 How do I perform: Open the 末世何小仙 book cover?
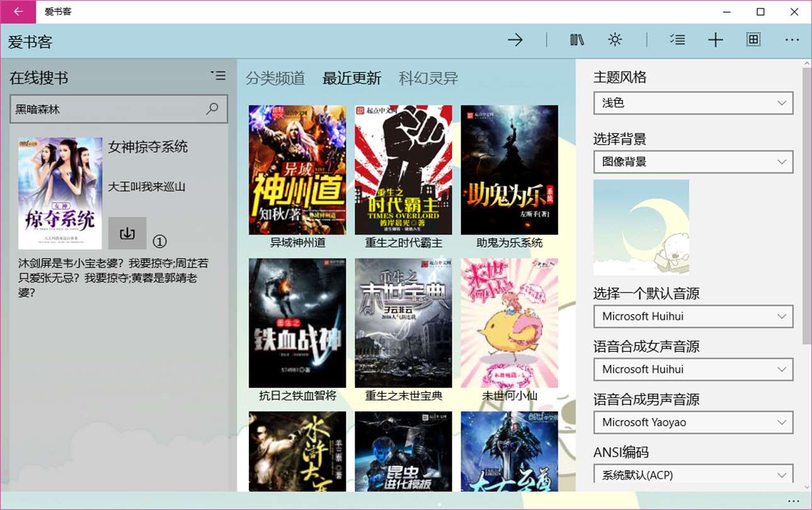click(x=510, y=323)
